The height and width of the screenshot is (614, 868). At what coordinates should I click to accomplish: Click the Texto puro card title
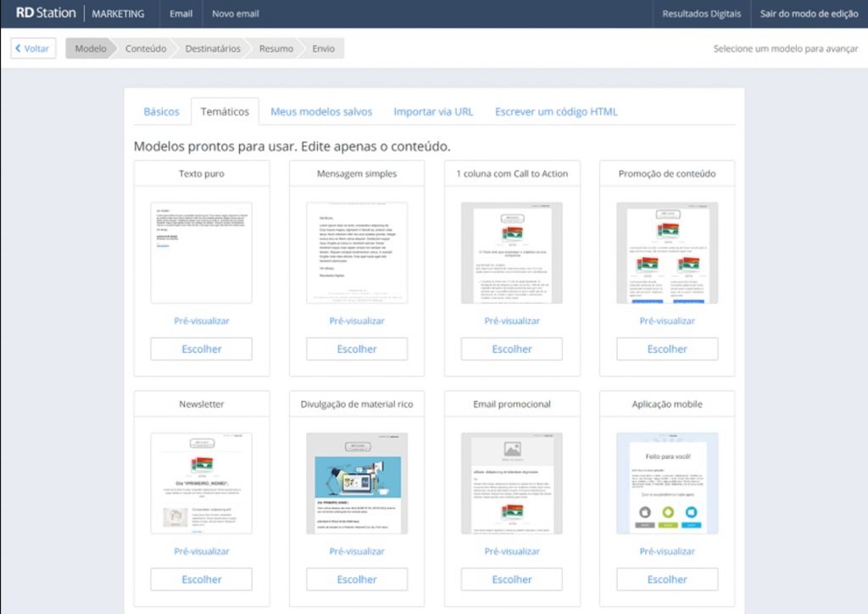point(202,174)
